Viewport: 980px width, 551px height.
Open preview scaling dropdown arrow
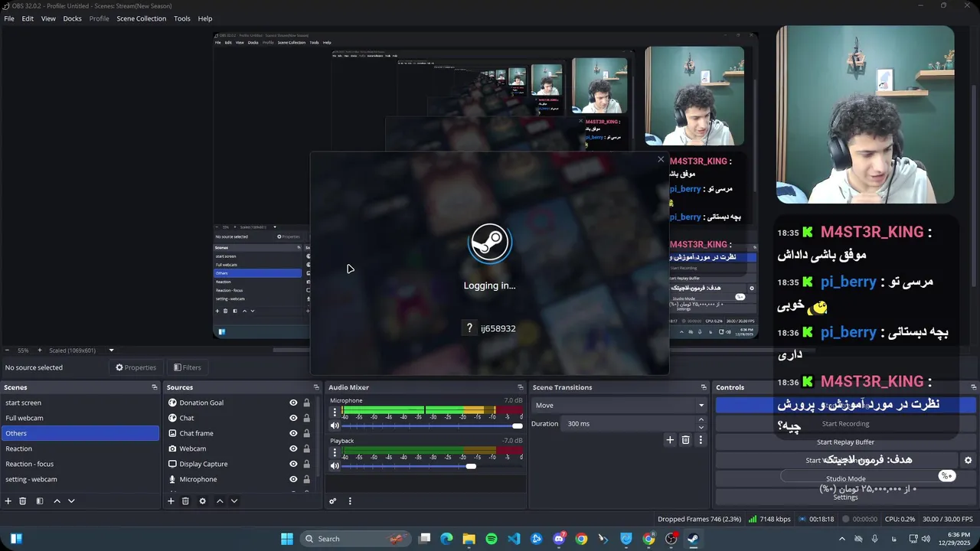[111, 350]
